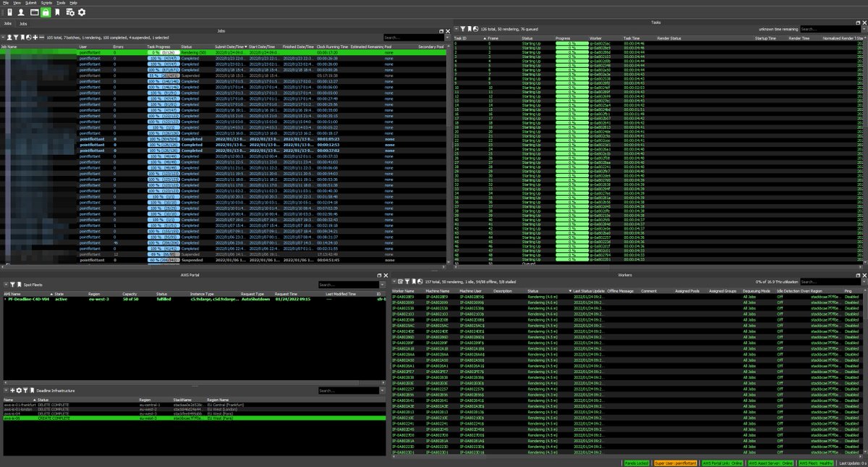Image resolution: width=868 pixels, height=467 pixels.
Task: Click the Workers panel search field
Action: (x=830, y=282)
